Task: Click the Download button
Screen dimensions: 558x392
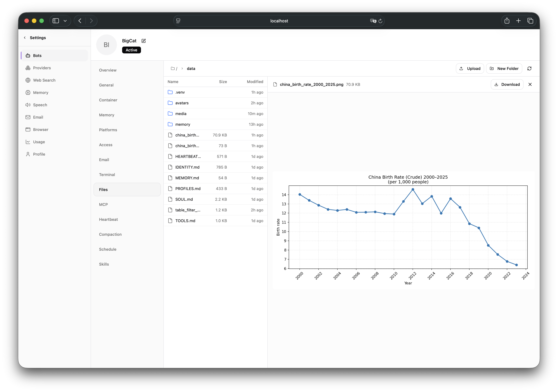Action: pos(507,84)
